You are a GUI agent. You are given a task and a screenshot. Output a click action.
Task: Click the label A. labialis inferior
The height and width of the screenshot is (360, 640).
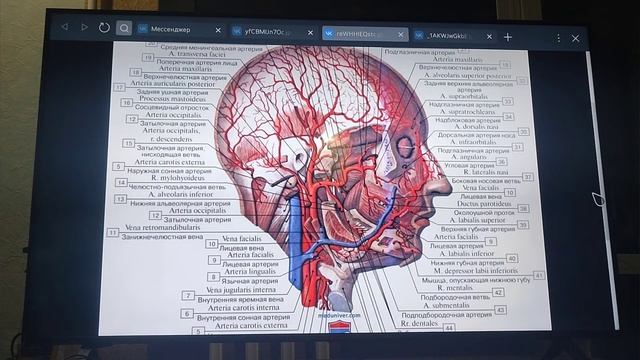[x=467, y=253]
